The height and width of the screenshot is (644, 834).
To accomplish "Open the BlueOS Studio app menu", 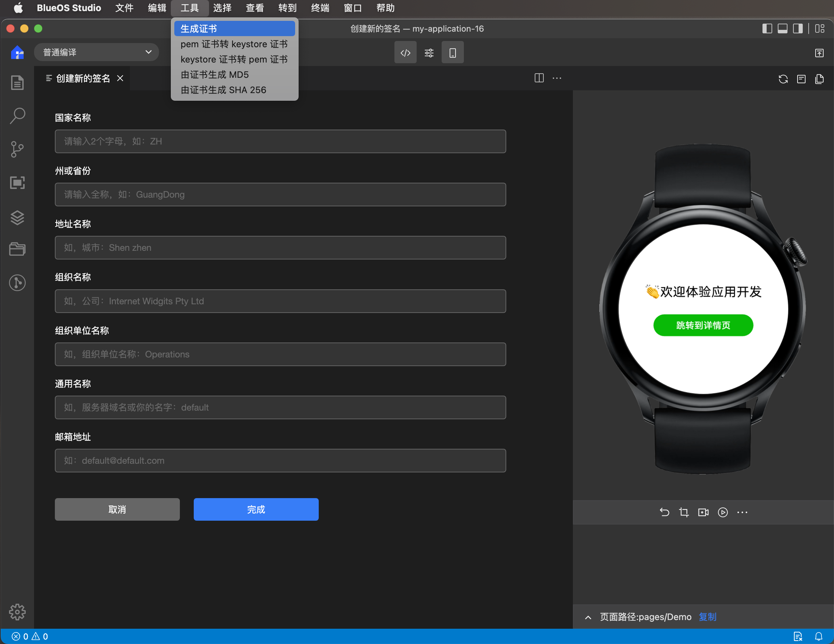I will point(69,8).
